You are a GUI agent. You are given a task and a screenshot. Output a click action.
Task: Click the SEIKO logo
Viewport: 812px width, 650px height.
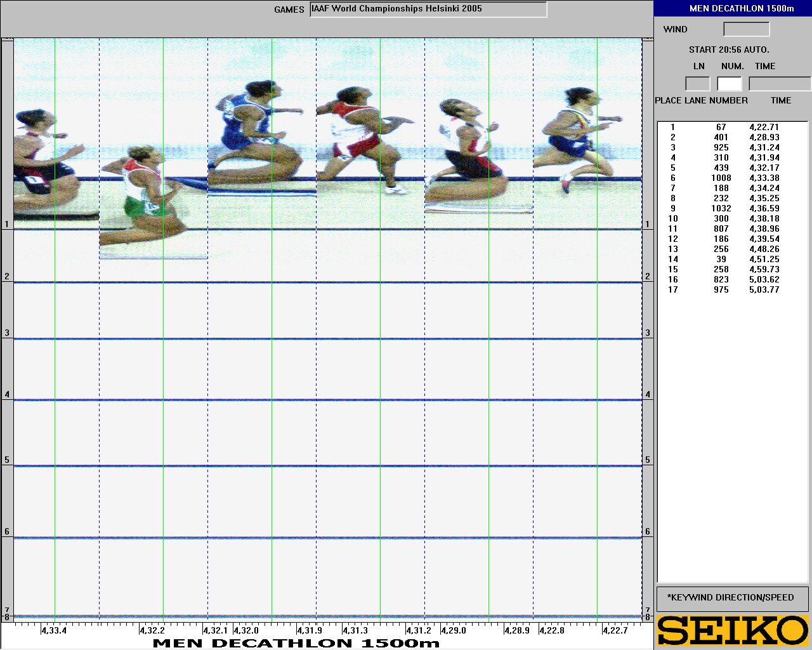[733, 631]
